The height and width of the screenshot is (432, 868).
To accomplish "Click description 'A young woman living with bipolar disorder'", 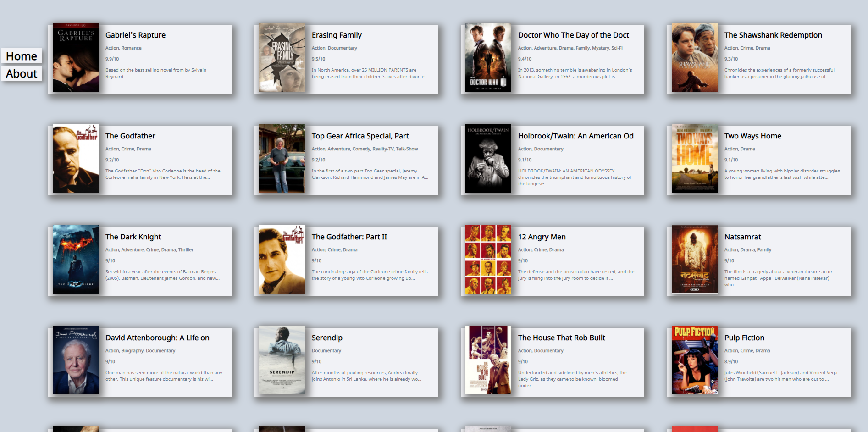I will 782,174.
